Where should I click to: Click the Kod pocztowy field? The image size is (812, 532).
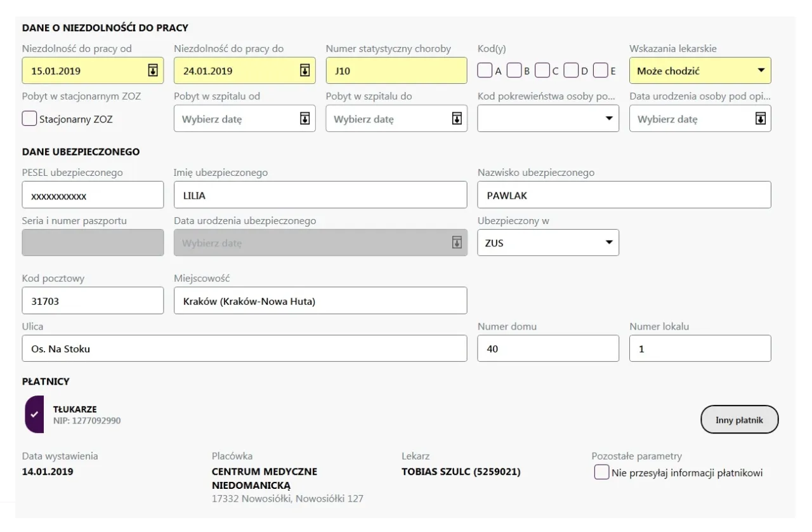pos(93,301)
